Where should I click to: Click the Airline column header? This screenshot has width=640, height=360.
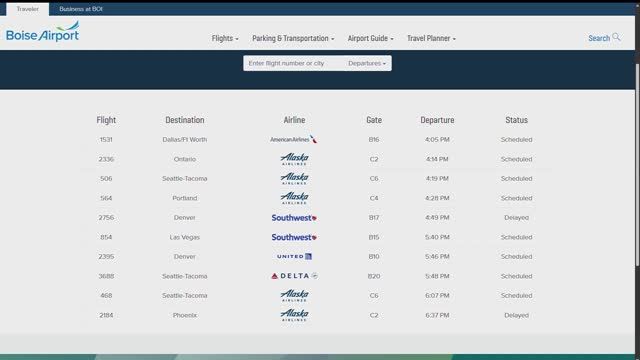[x=294, y=120]
